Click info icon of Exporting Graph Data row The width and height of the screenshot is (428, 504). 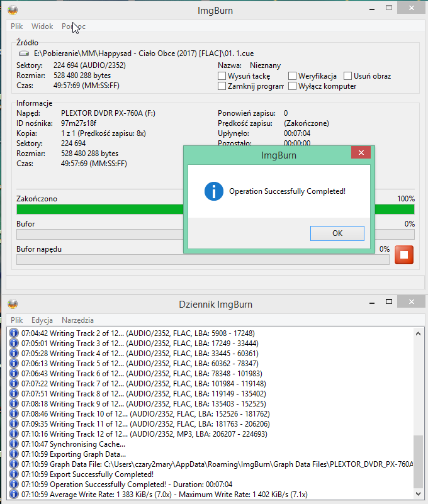[13, 454]
